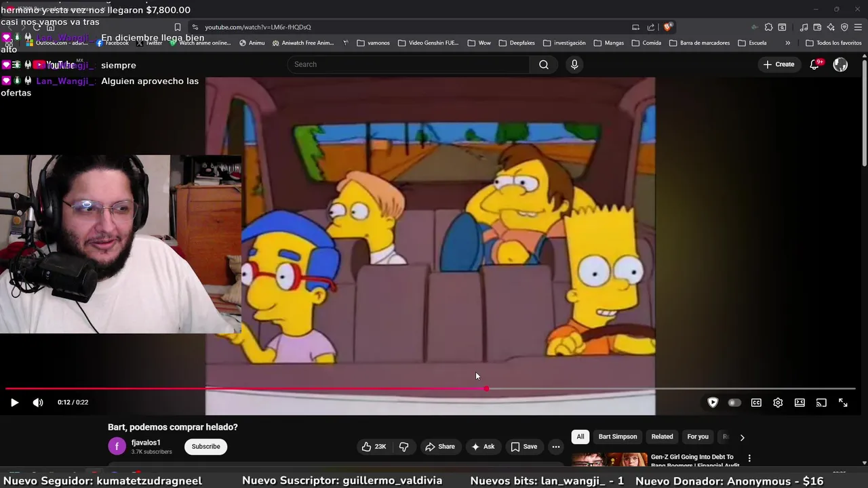Expand hidden bookmarks chevron
The image size is (868, 488).
pyautogui.click(x=787, y=43)
